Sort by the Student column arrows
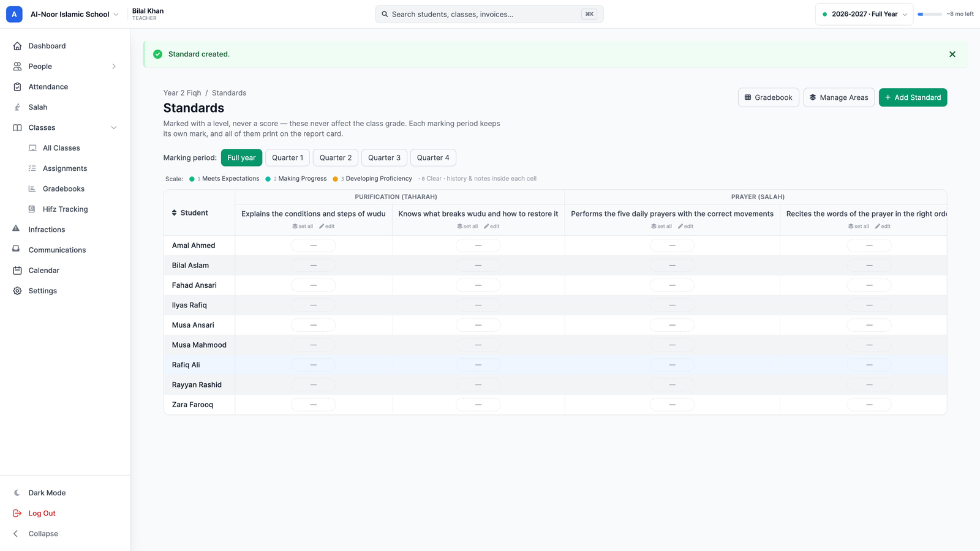 (175, 213)
